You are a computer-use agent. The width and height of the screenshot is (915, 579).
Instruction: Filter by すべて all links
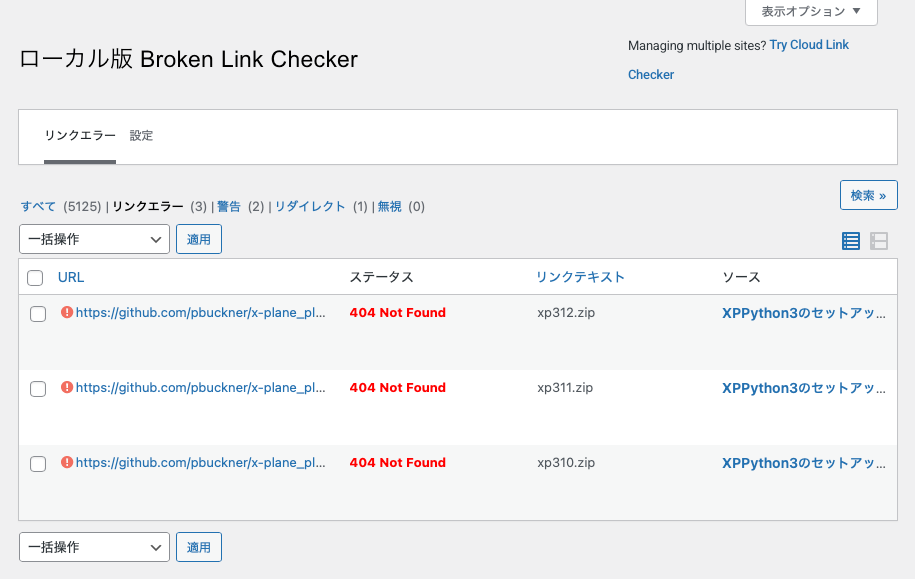[x=38, y=206]
